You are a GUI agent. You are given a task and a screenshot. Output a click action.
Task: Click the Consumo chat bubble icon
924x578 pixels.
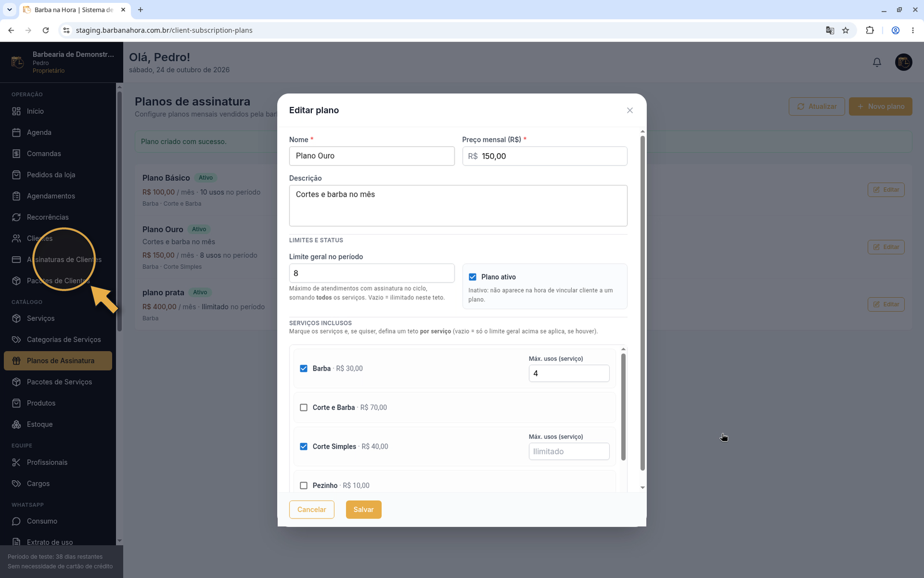pos(16,521)
